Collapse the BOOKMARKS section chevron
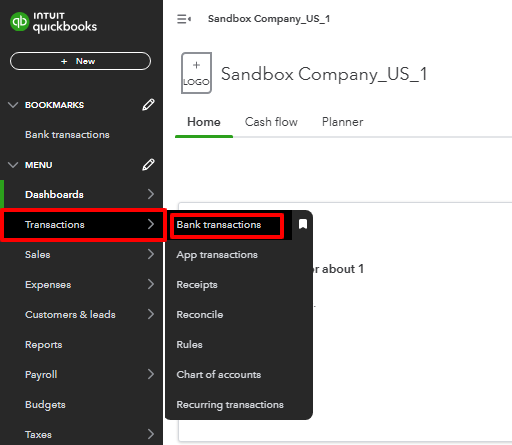Viewport: 512px width, 445px height. click(x=13, y=105)
